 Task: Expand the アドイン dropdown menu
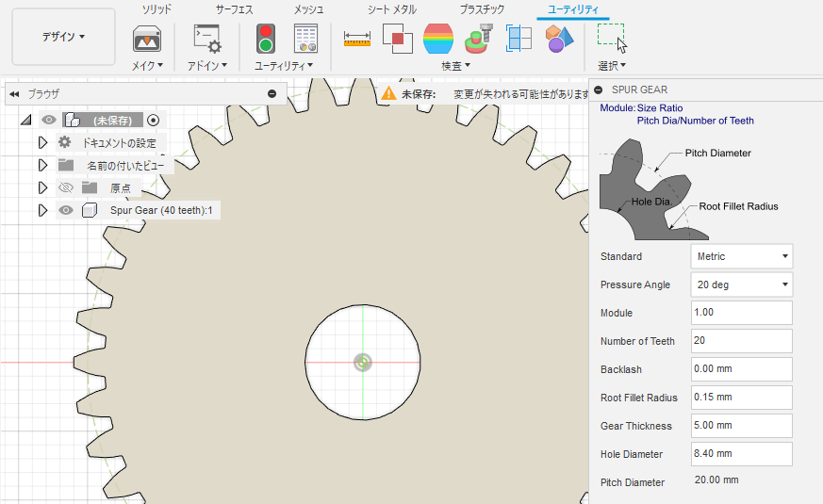(207, 66)
